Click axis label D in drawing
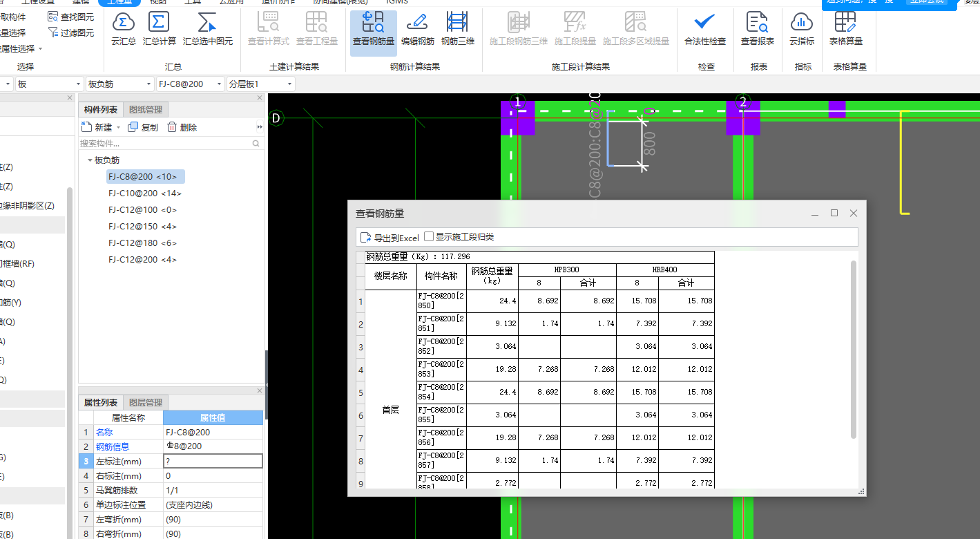 (x=276, y=118)
